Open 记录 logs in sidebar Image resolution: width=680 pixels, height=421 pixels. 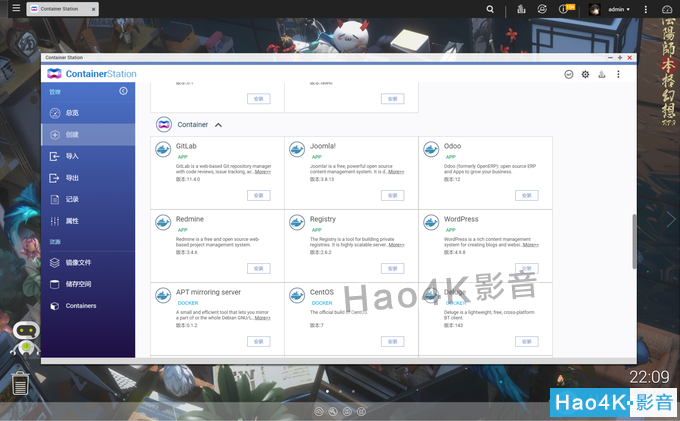click(88, 199)
